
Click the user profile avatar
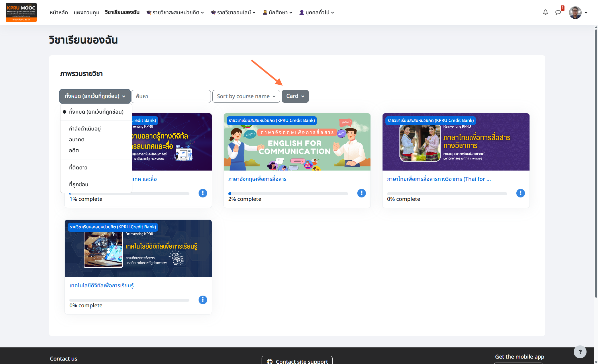(575, 12)
